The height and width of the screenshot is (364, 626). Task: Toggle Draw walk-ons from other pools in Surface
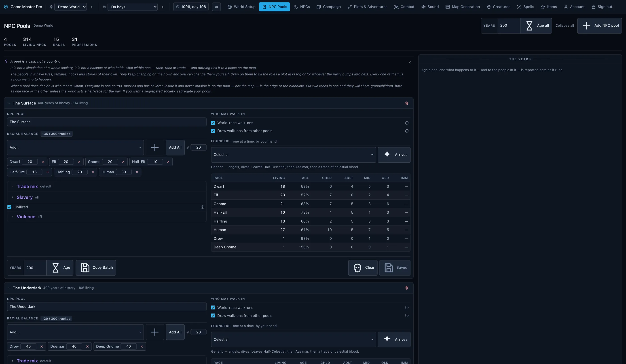213,131
